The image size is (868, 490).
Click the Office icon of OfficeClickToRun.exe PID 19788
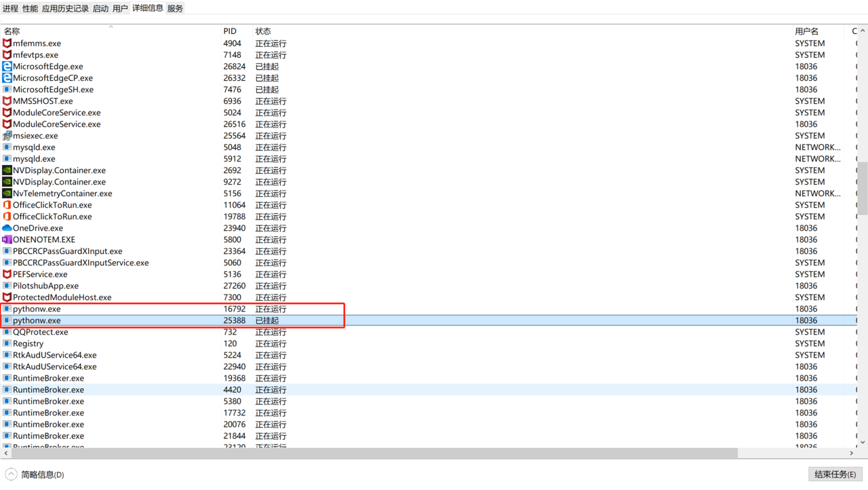[x=7, y=216]
